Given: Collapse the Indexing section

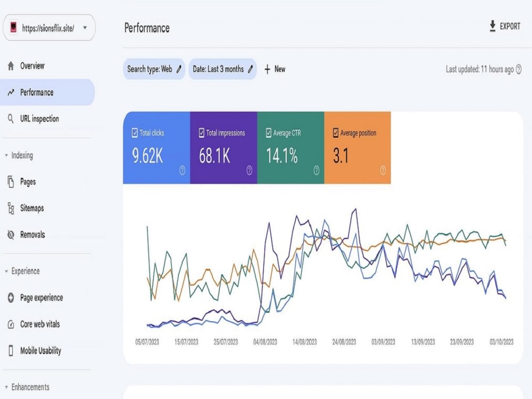Looking at the screenshot, I should tap(6, 155).
